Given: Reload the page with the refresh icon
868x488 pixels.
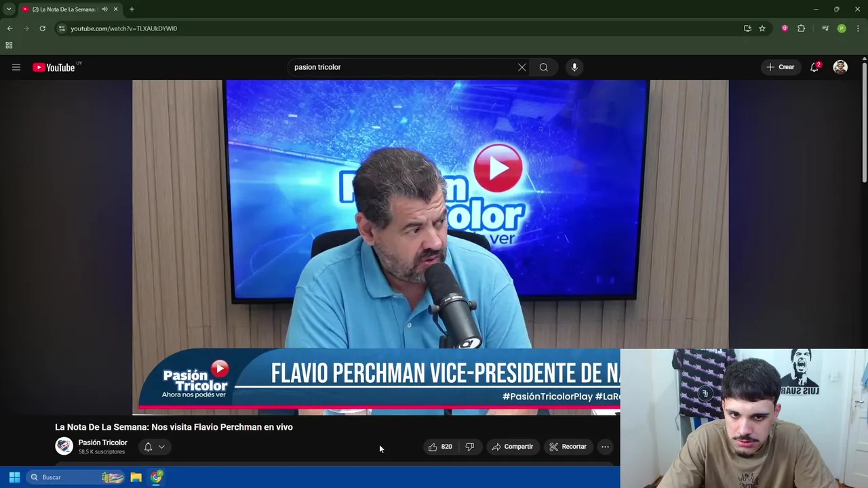Looking at the screenshot, I should [x=42, y=28].
